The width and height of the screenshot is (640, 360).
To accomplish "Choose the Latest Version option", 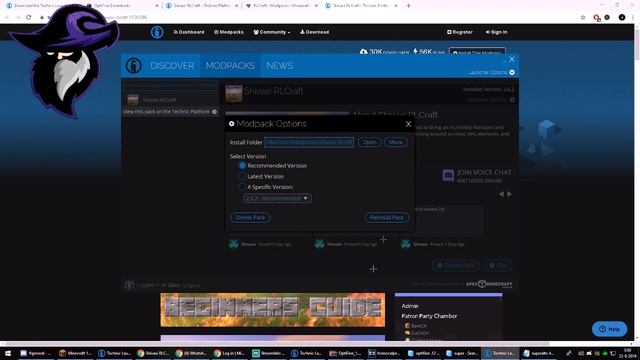I will click(242, 176).
